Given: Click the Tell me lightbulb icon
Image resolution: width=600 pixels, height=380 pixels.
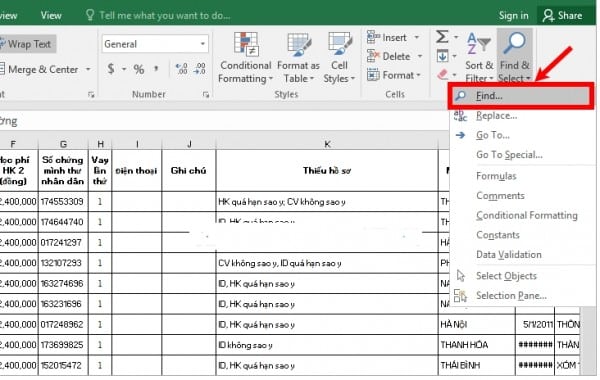Looking at the screenshot, I should tap(90, 15).
